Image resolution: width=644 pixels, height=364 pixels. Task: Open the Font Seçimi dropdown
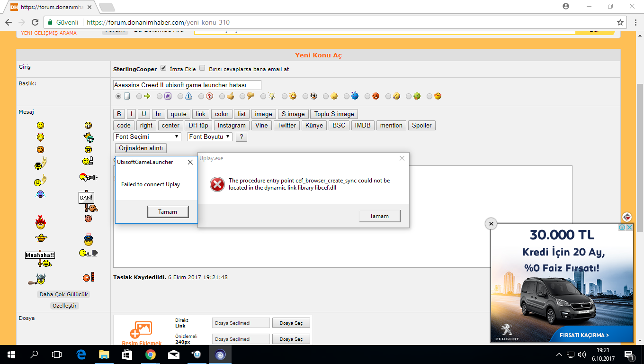(x=147, y=136)
